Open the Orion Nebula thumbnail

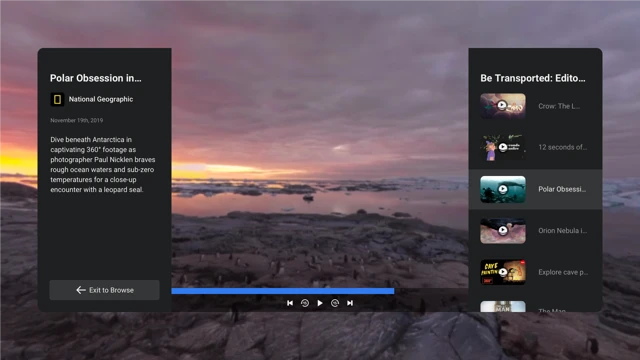503,231
